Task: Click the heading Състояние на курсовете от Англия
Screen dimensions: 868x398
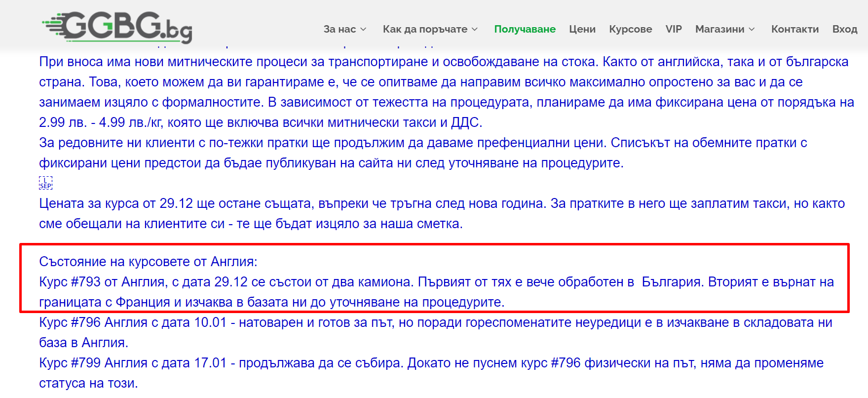Action: point(148,262)
